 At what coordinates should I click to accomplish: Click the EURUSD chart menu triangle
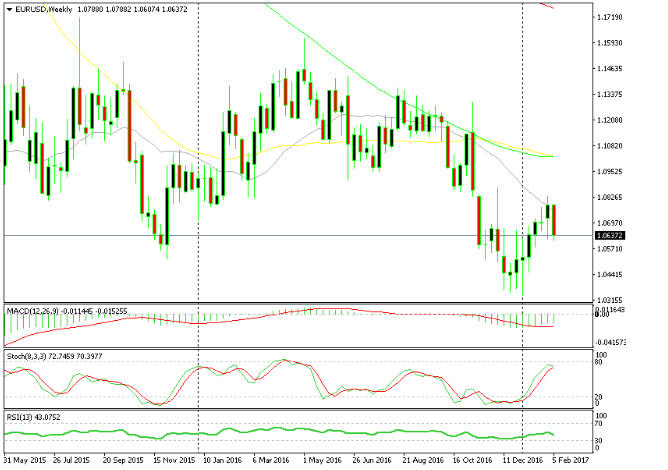click(x=9, y=9)
